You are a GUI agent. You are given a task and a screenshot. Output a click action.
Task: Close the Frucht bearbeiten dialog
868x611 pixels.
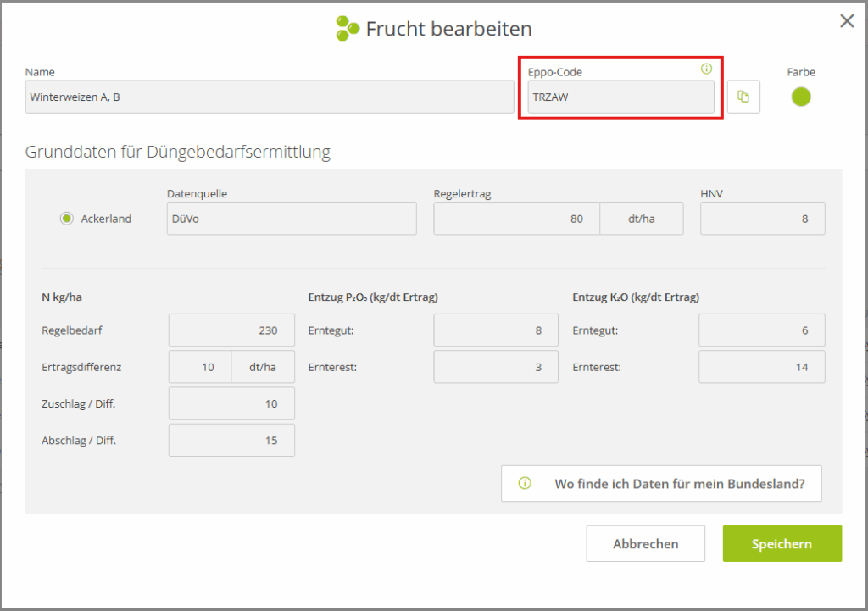(x=846, y=21)
